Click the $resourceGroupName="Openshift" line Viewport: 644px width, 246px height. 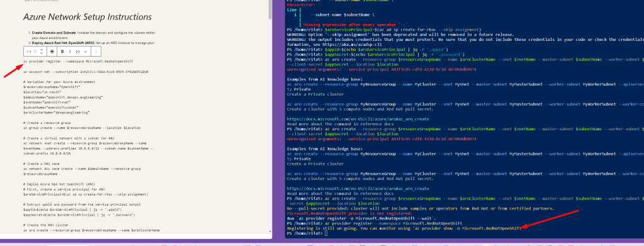(x=52, y=87)
